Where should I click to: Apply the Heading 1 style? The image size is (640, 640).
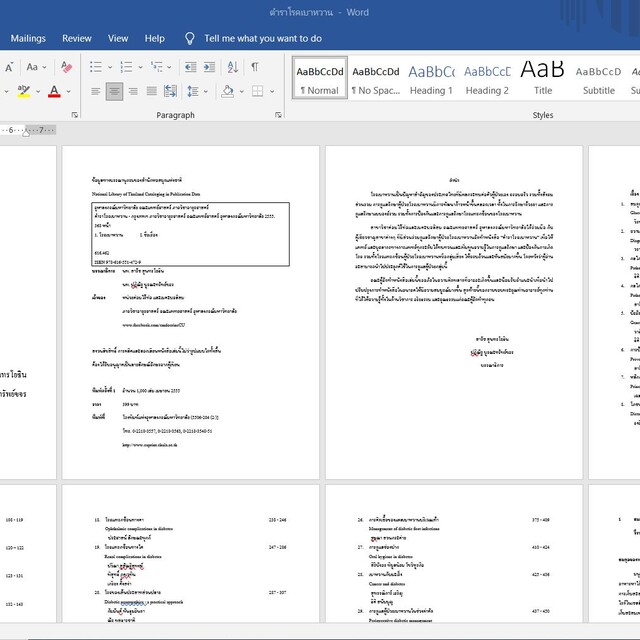click(431, 78)
